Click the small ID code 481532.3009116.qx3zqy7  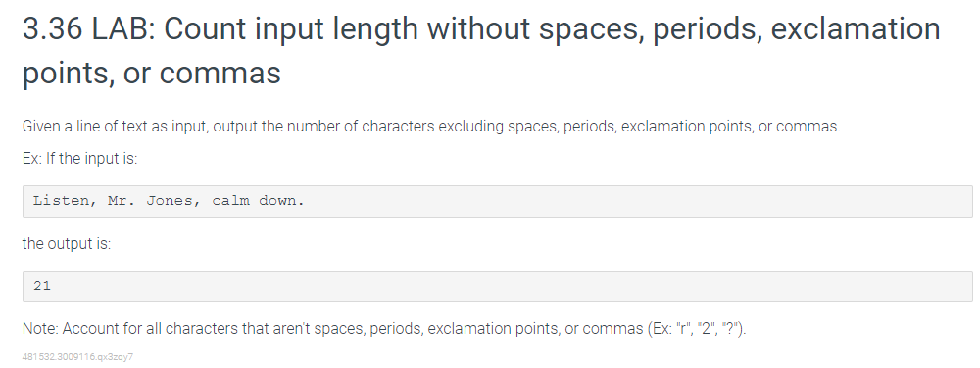pyautogui.click(x=77, y=357)
